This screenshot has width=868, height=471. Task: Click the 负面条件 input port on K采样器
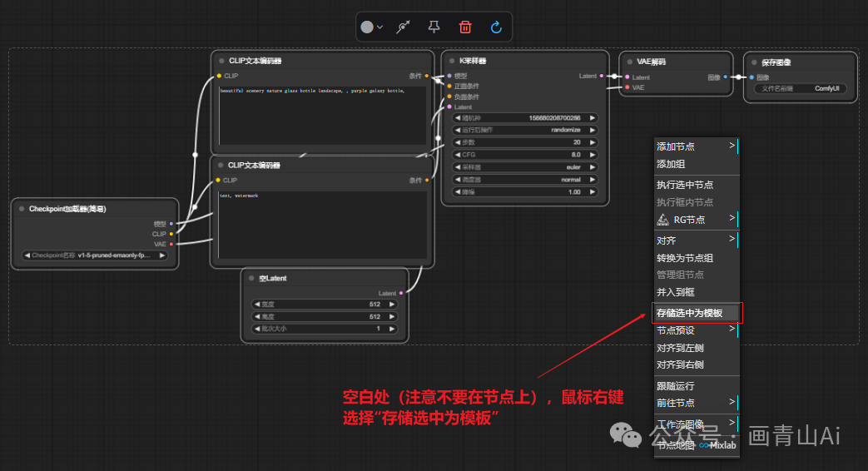click(449, 97)
